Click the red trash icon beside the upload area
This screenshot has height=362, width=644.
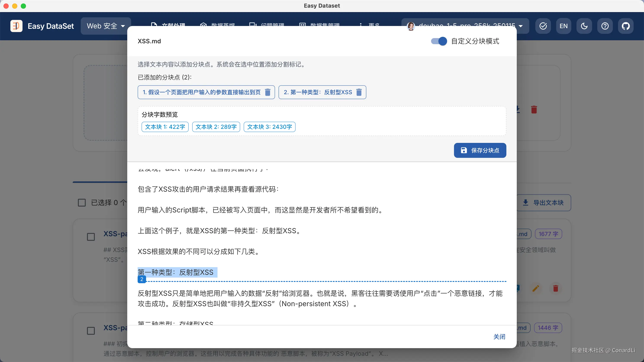click(534, 110)
